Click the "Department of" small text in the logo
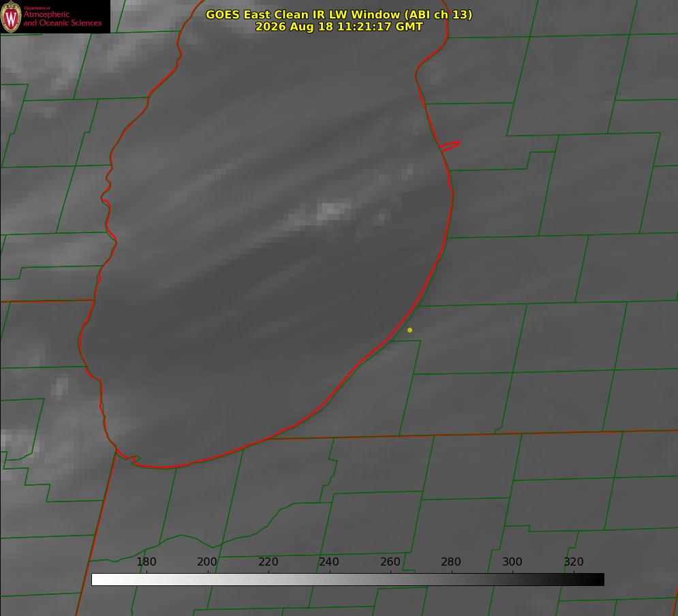This screenshot has height=616, width=678. point(37,8)
